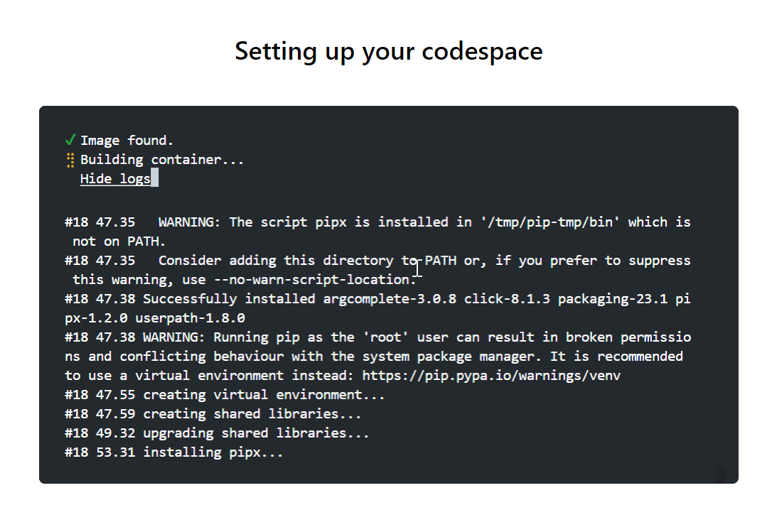Select the 'creating virtual environment...' log line
772x532 pixels.
(225, 394)
